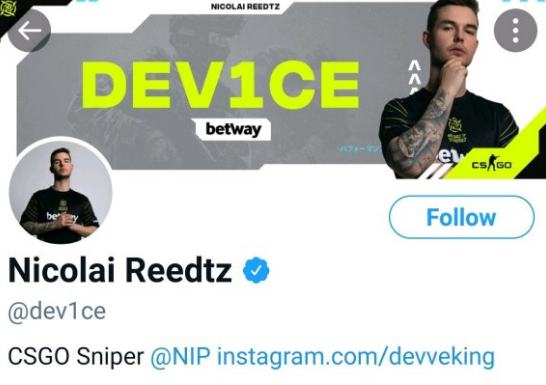Click the CS:GO logo in the banner
The height and width of the screenshot is (385, 546).
(x=492, y=163)
